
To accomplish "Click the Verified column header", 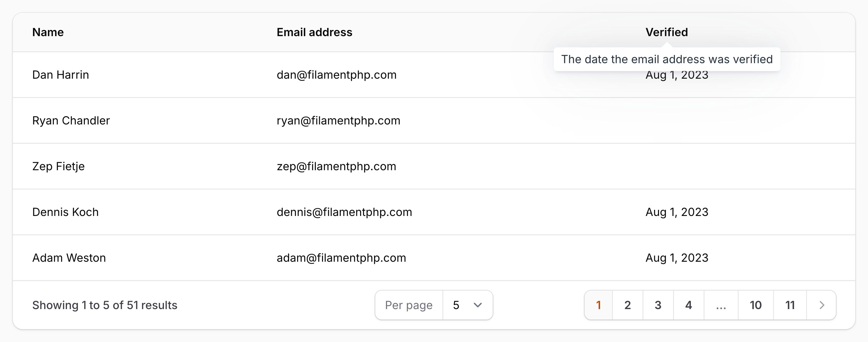I will click(x=667, y=32).
